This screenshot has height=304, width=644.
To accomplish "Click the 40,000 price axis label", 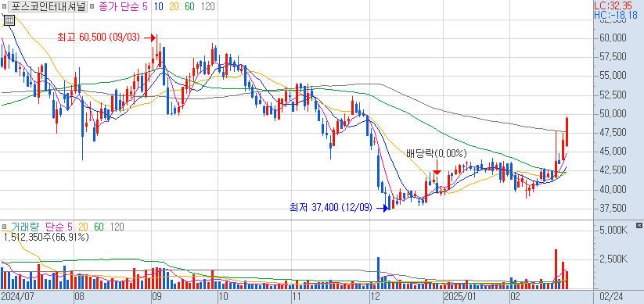I will (x=613, y=190).
